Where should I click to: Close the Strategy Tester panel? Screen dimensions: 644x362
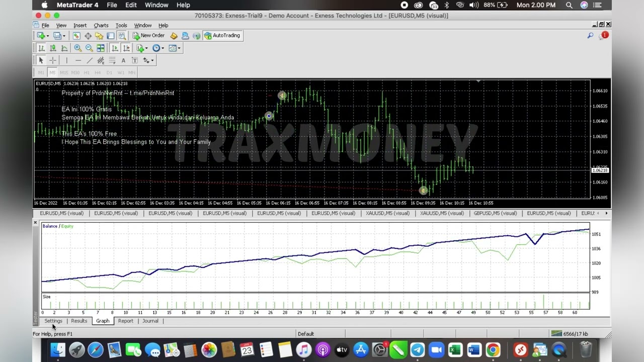point(35,222)
